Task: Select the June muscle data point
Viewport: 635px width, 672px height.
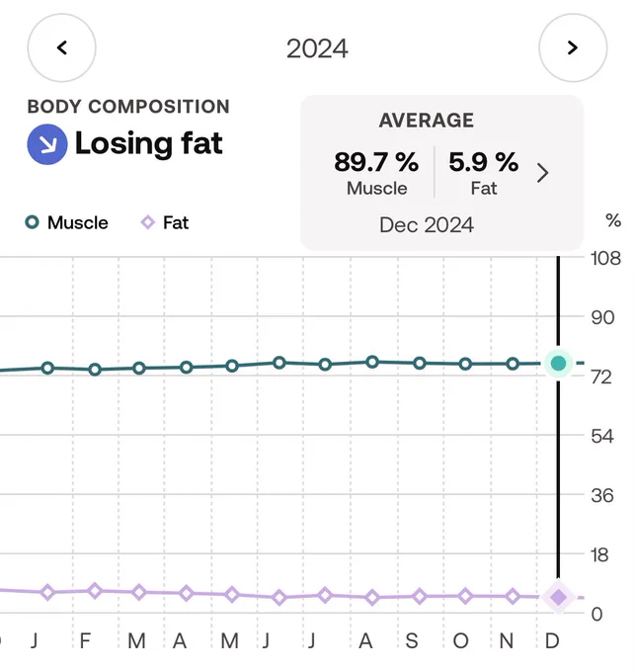Action: pyautogui.click(x=279, y=363)
